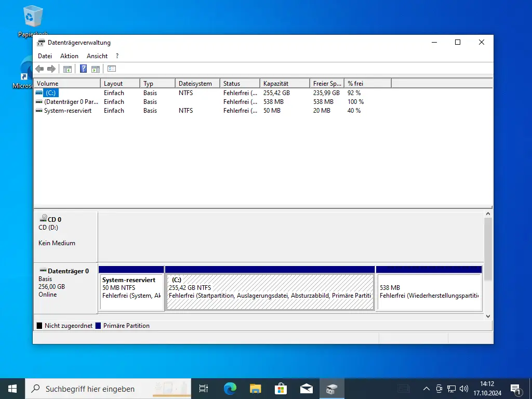The width and height of the screenshot is (532, 399).
Task: Open the Aktion menu
Action: [x=69, y=56]
